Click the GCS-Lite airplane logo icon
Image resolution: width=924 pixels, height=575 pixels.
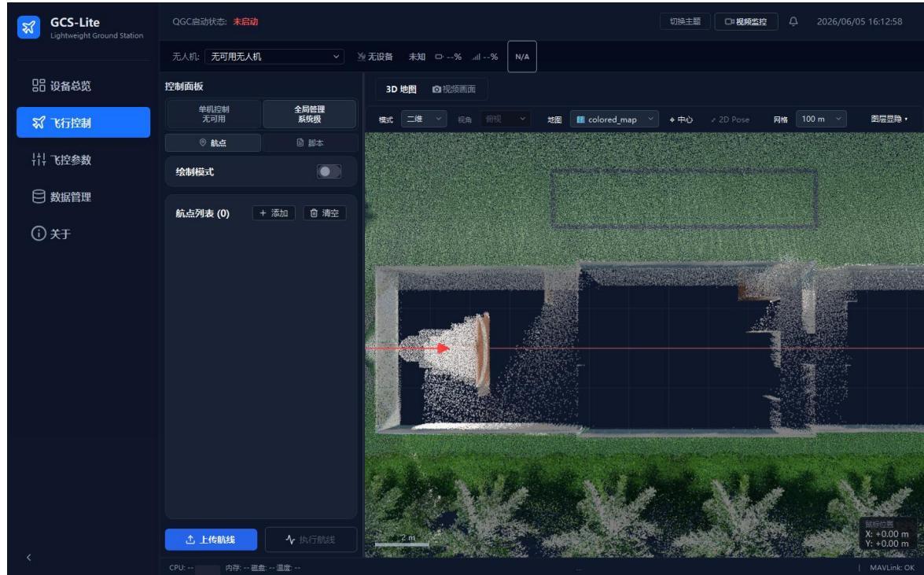tap(29, 27)
